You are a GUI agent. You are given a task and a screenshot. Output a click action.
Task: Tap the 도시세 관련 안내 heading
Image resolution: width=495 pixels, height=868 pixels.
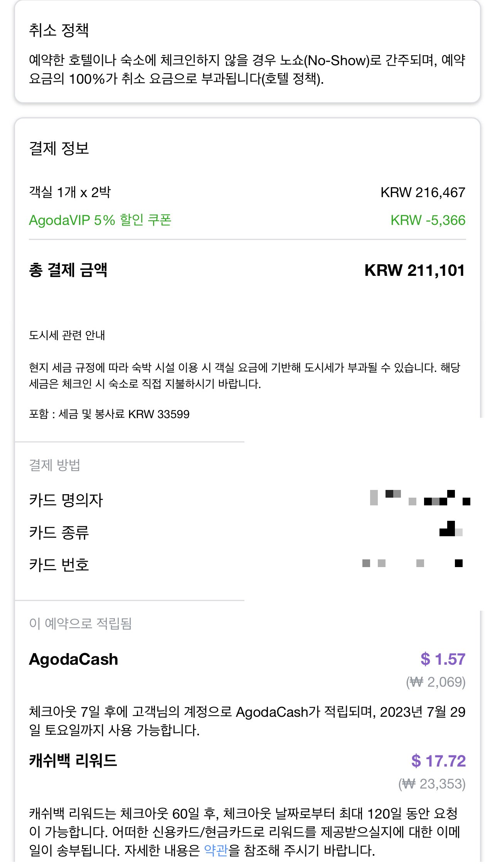coord(67,335)
